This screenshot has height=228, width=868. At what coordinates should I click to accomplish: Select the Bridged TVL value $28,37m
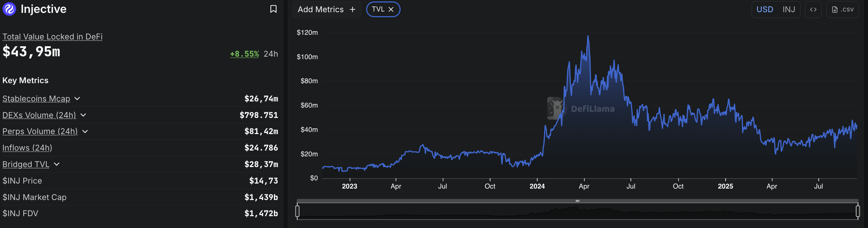click(x=261, y=164)
